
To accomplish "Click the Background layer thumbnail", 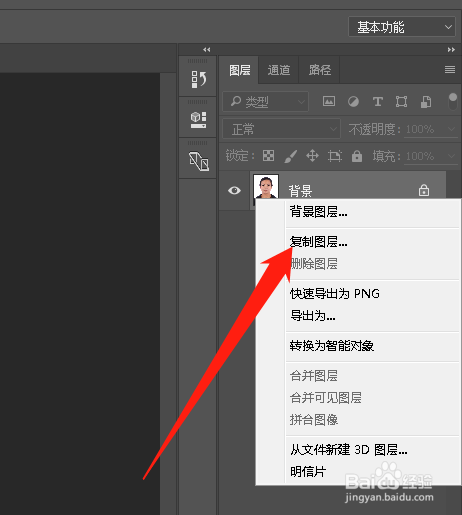I will coord(266,187).
